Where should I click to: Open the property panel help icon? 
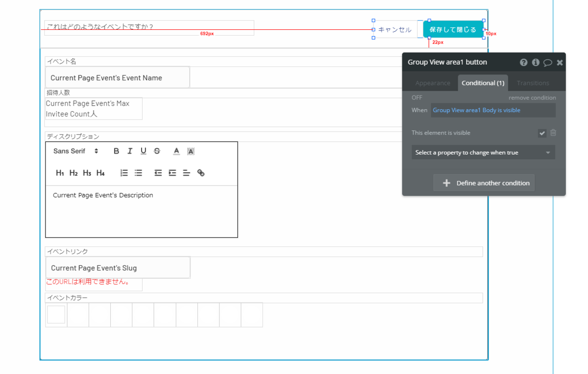[524, 62]
